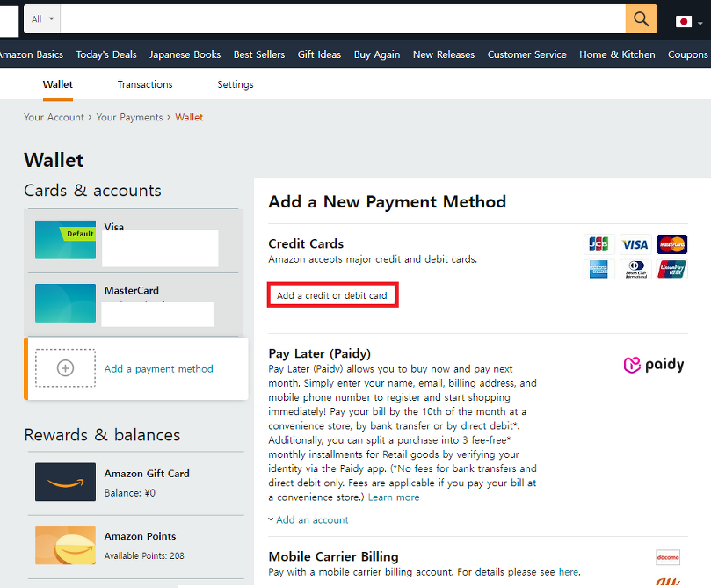Image resolution: width=711 pixels, height=588 pixels.
Task: Click the plus icon to add payment
Action: click(65, 368)
